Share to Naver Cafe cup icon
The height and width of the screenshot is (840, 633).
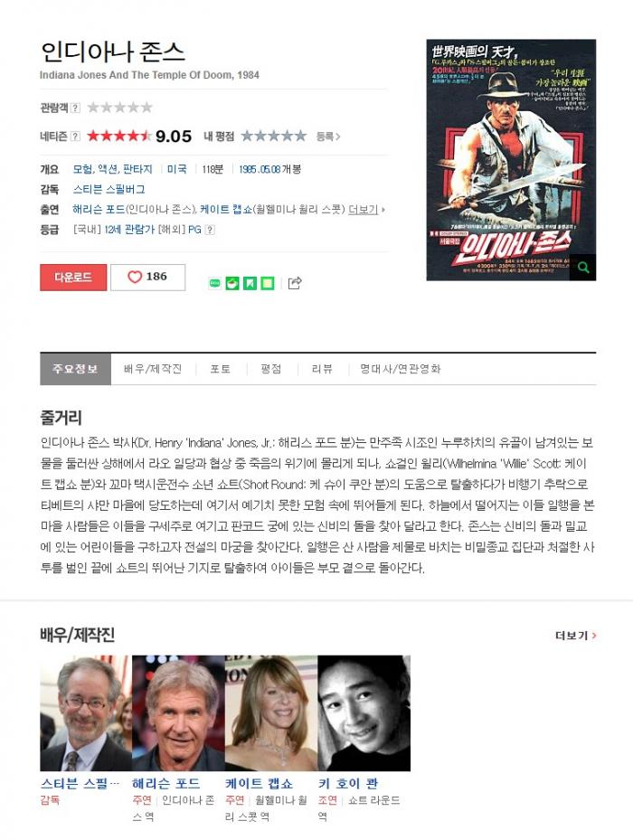pyautogui.click(x=232, y=283)
